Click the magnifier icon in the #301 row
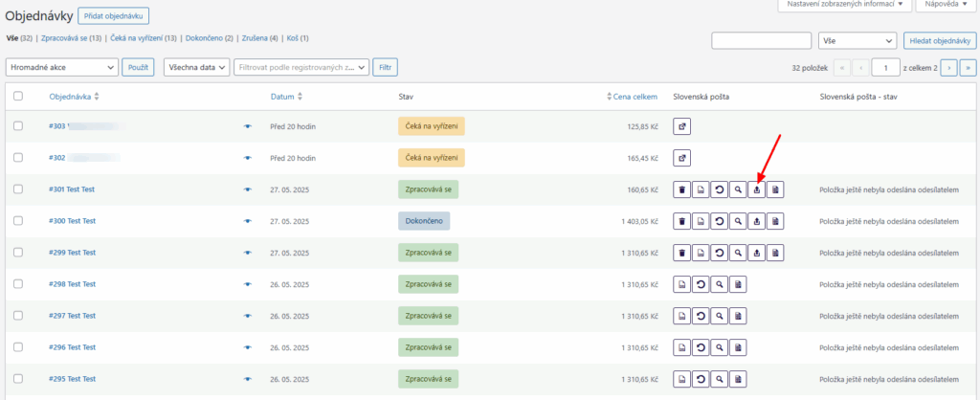 (738, 189)
